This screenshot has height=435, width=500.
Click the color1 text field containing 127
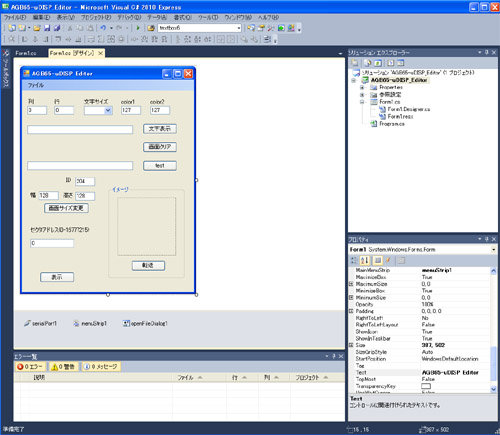(131, 110)
